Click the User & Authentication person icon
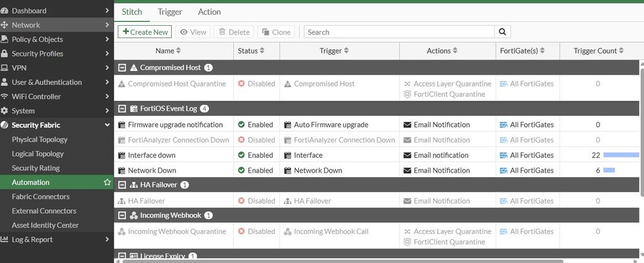Screen dimensions: 644x263 [5, 83]
